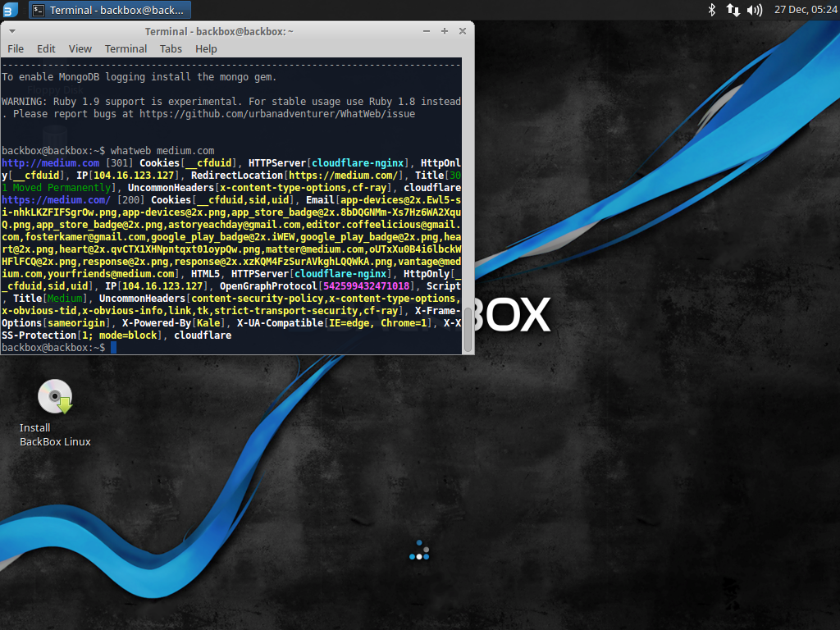
Task: Click the X-Powered-By[Kale] text
Action: pyautogui.click(x=174, y=323)
